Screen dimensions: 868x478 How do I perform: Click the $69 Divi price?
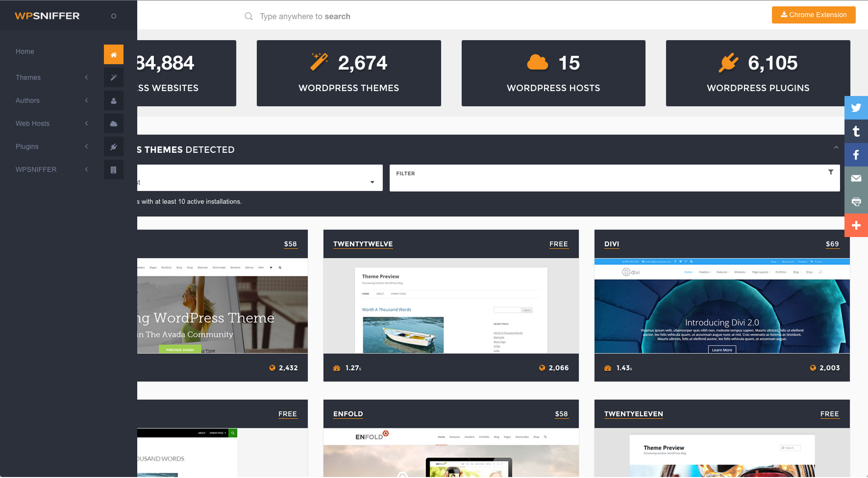tap(832, 244)
